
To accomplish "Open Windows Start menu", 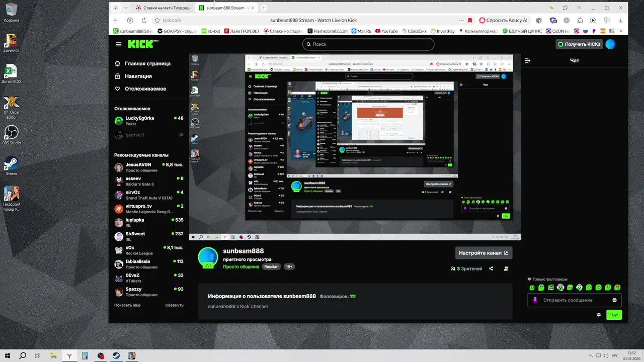I will pos(8,356).
